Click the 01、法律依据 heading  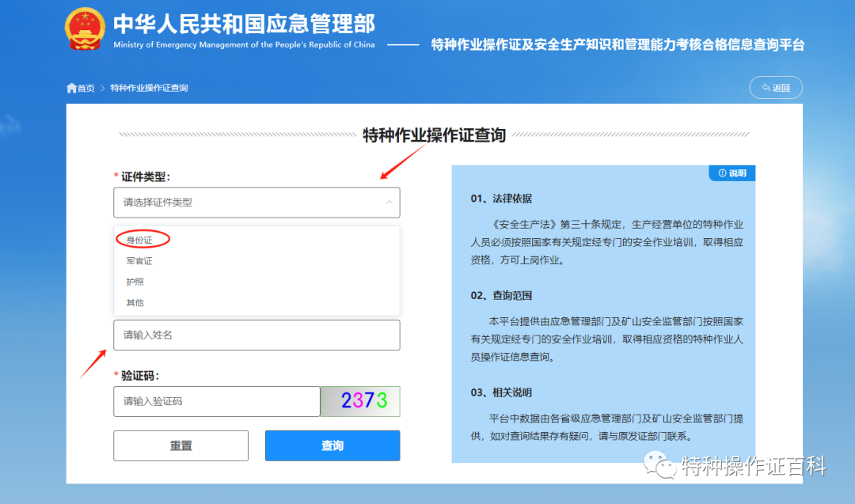pyautogui.click(x=501, y=199)
